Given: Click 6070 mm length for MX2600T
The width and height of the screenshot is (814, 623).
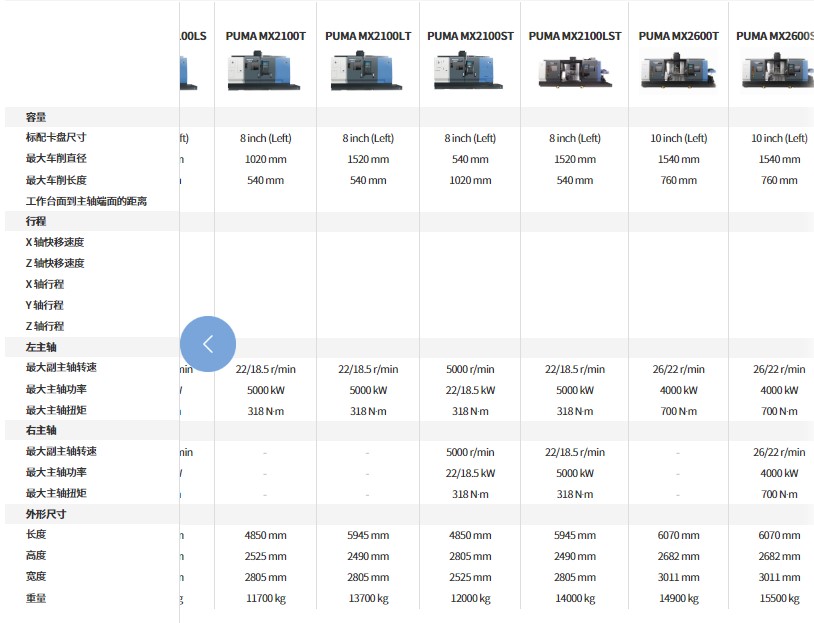Looking at the screenshot, I should click(679, 535).
